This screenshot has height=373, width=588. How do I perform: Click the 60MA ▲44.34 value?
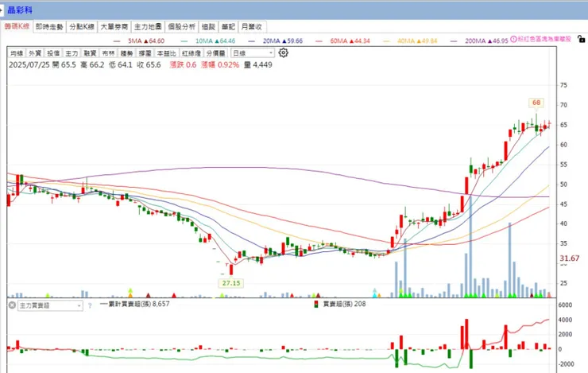tap(350, 41)
